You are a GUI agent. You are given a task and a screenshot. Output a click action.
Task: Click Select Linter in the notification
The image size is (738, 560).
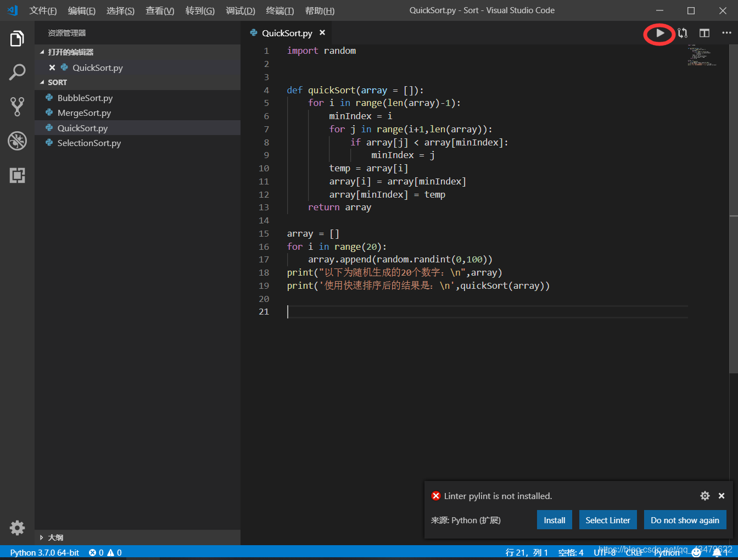click(608, 519)
